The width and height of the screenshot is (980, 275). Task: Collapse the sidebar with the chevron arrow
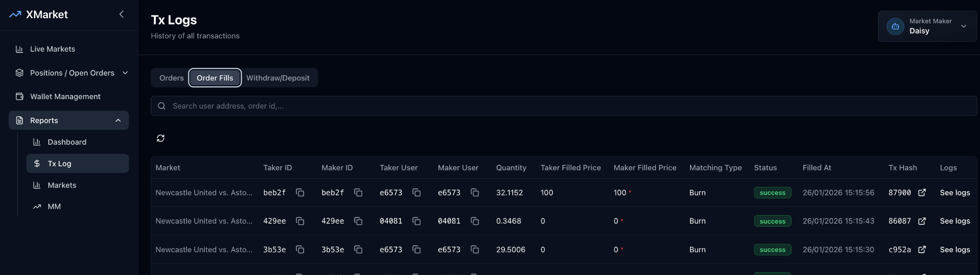(122, 14)
